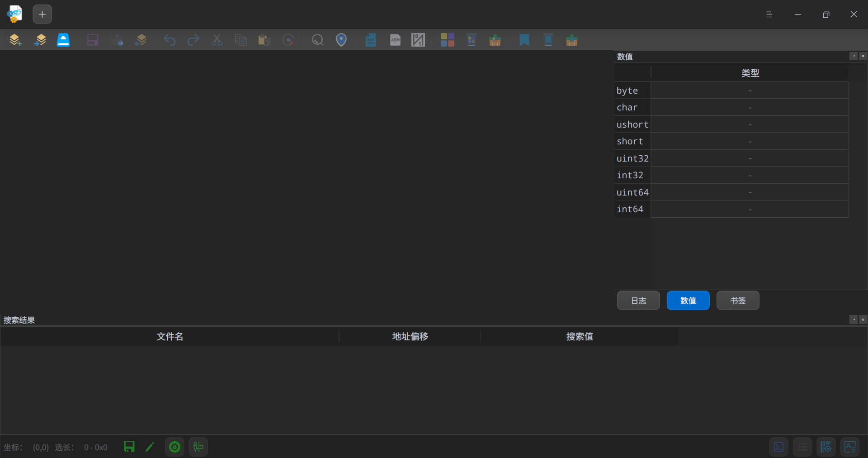Click the export layers icon with back arrow
This screenshot has height=458, width=868.
point(141,40)
